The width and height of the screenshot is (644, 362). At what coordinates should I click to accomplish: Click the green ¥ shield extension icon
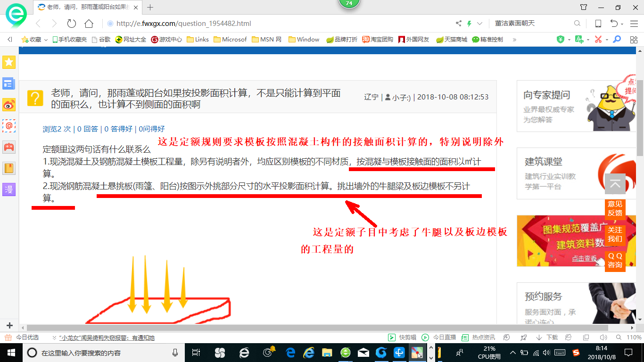[x=560, y=40]
